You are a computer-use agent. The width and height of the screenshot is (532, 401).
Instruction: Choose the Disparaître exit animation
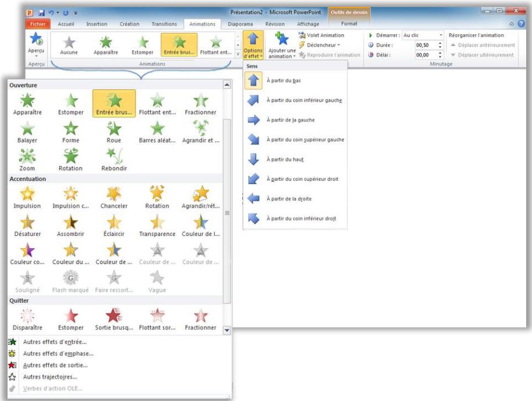[27, 319]
